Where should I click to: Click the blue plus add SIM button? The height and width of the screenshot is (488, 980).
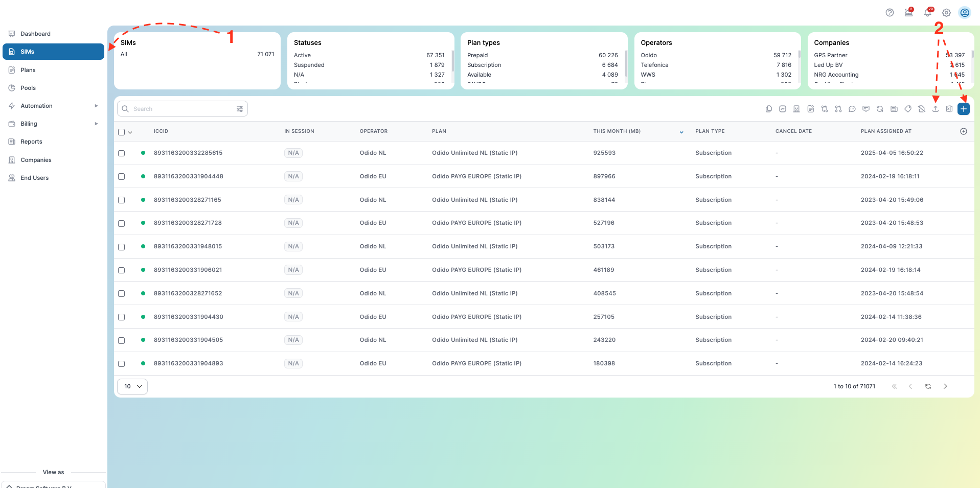coord(963,109)
